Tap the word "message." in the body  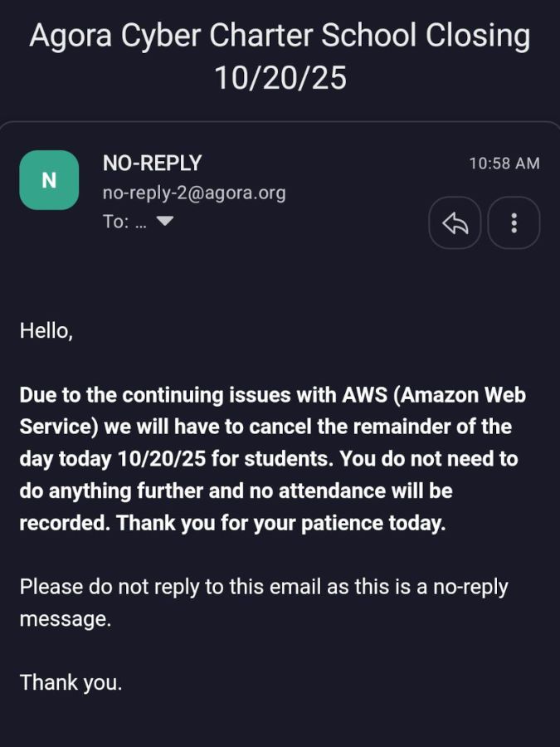pos(65,619)
